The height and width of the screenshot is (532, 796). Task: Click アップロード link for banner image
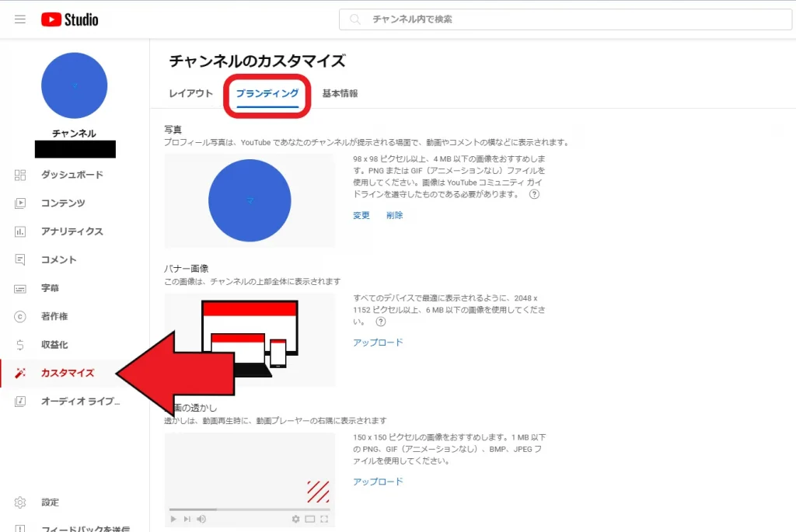(378, 342)
